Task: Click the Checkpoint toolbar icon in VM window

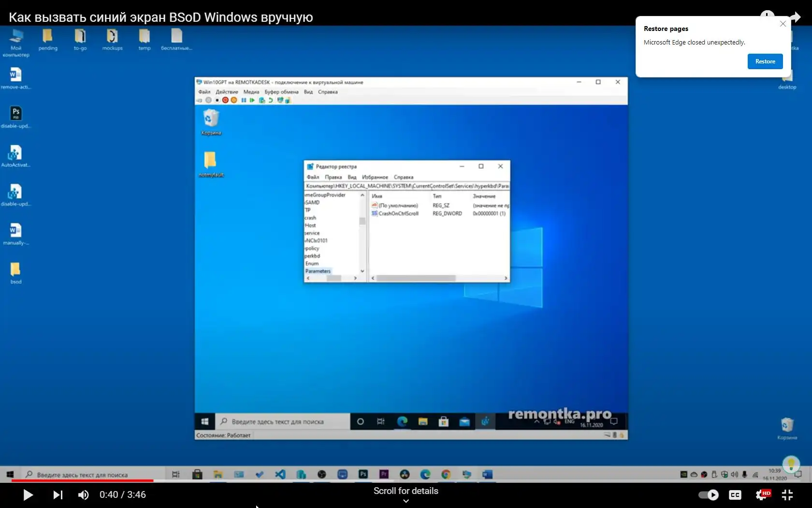Action: pos(261,100)
